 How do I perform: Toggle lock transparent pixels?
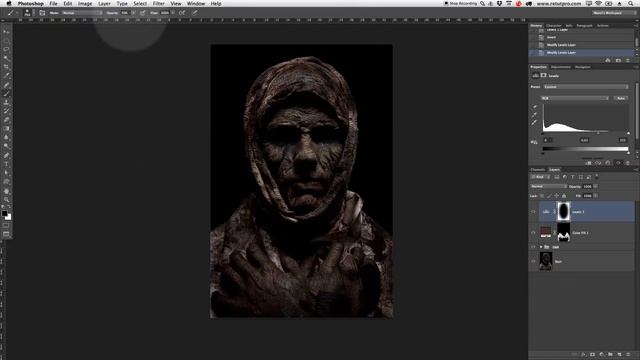(x=542, y=196)
